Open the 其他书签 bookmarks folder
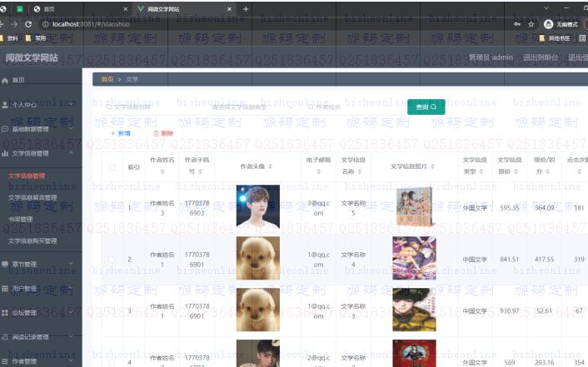This screenshot has height=367, width=588. point(555,38)
